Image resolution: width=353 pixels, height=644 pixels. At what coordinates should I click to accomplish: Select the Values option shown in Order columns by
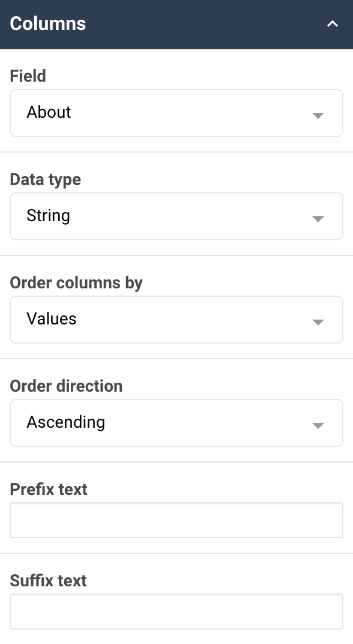[x=51, y=319]
